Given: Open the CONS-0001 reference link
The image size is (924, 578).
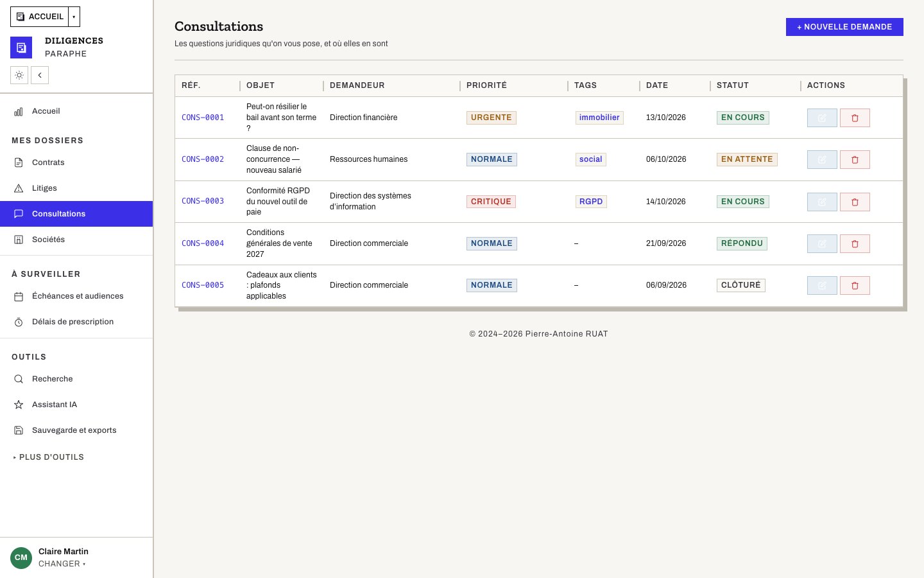Looking at the screenshot, I should click(x=203, y=118).
